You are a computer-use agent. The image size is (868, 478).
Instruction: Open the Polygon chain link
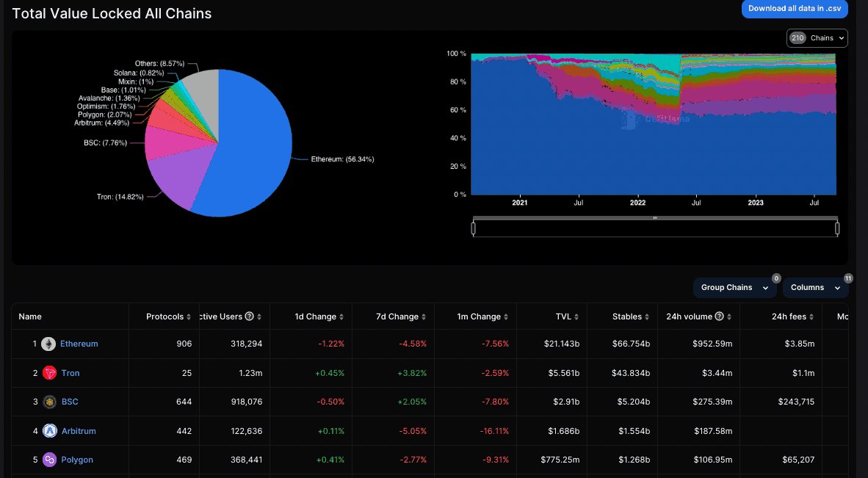coord(77,460)
